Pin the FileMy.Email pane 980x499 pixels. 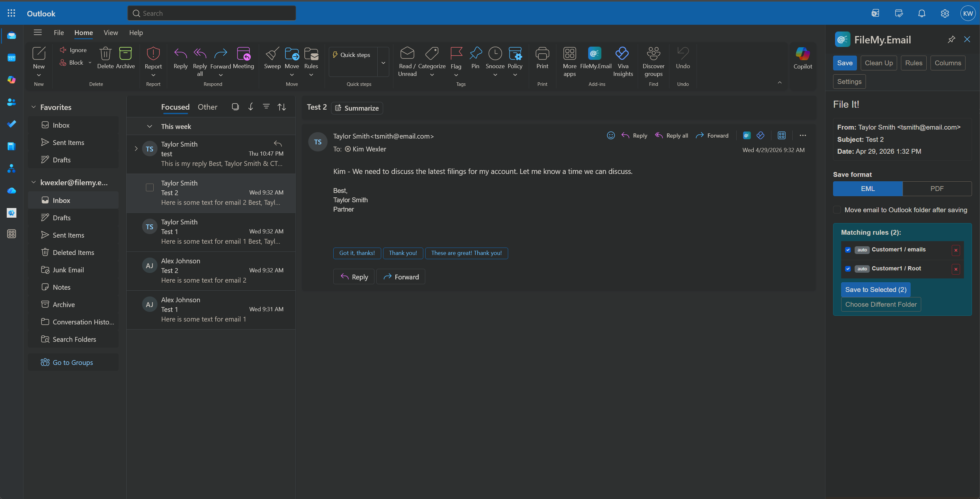tap(951, 39)
